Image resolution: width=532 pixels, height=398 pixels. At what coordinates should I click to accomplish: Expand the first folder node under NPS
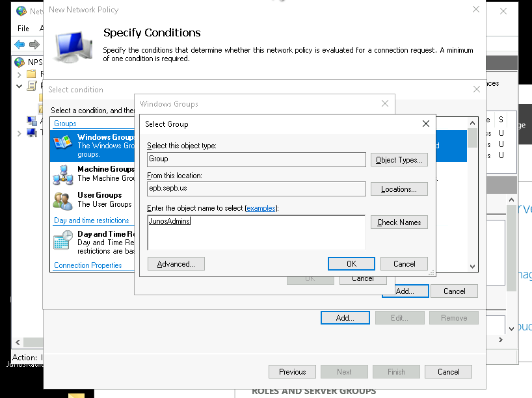[x=19, y=74]
